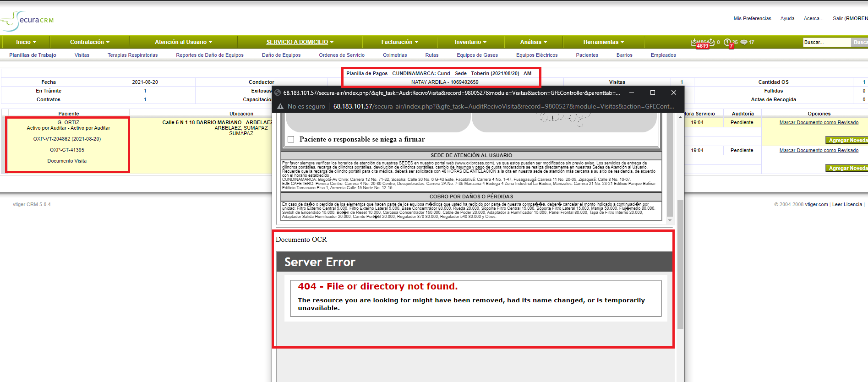Screen dimensions: 868x382
Task: Click the Auditoría column header
Action: (742, 114)
